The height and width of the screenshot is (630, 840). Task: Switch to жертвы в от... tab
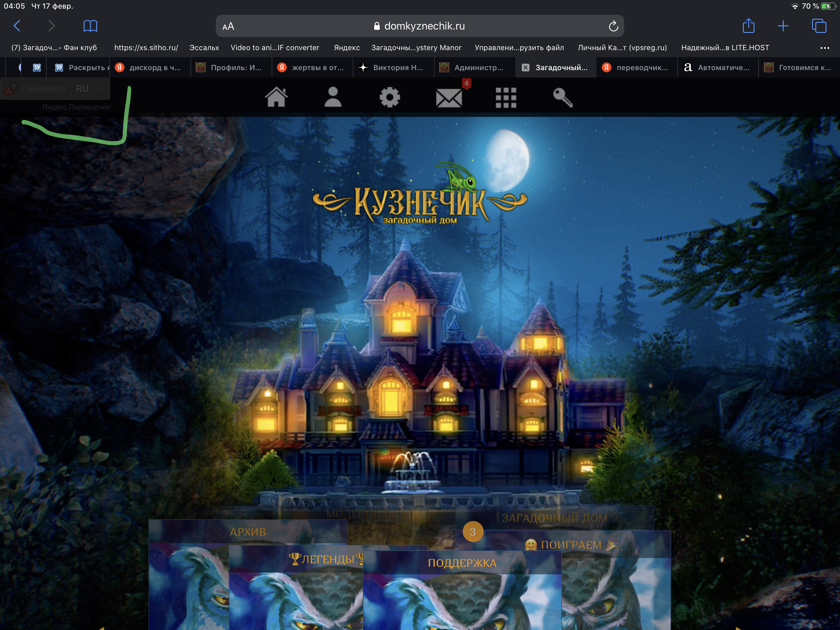312,68
